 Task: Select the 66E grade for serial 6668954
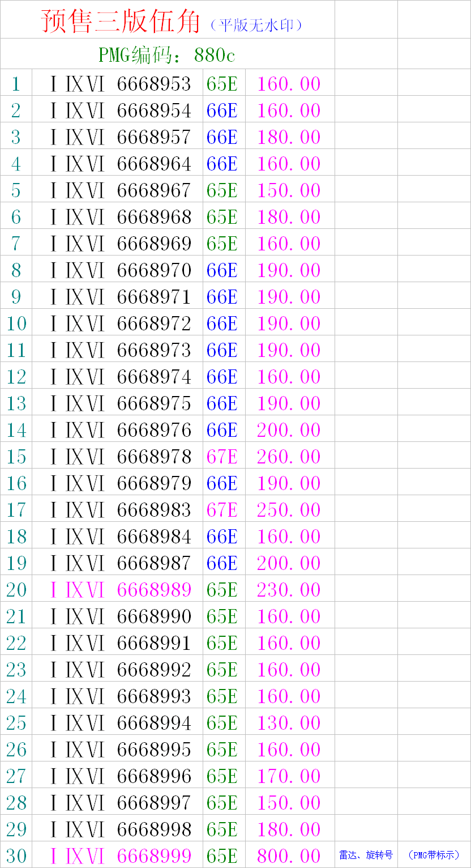point(222,110)
